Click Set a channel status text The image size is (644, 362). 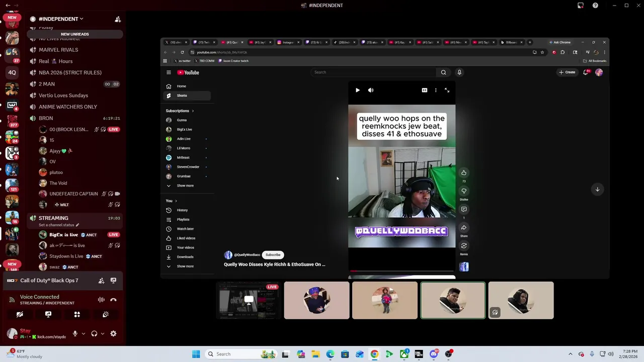(x=56, y=225)
